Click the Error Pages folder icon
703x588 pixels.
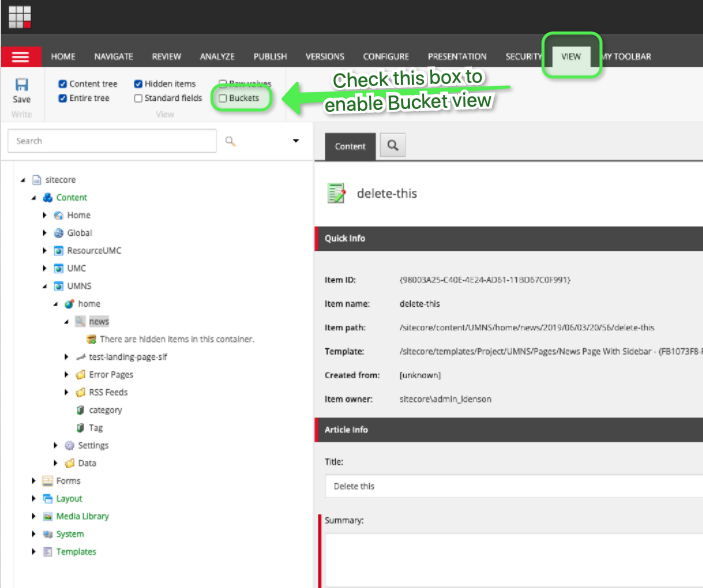click(81, 375)
